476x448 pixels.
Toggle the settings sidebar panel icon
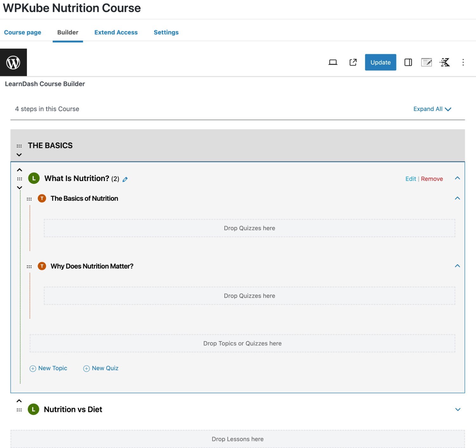pyautogui.click(x=408, y=62)
